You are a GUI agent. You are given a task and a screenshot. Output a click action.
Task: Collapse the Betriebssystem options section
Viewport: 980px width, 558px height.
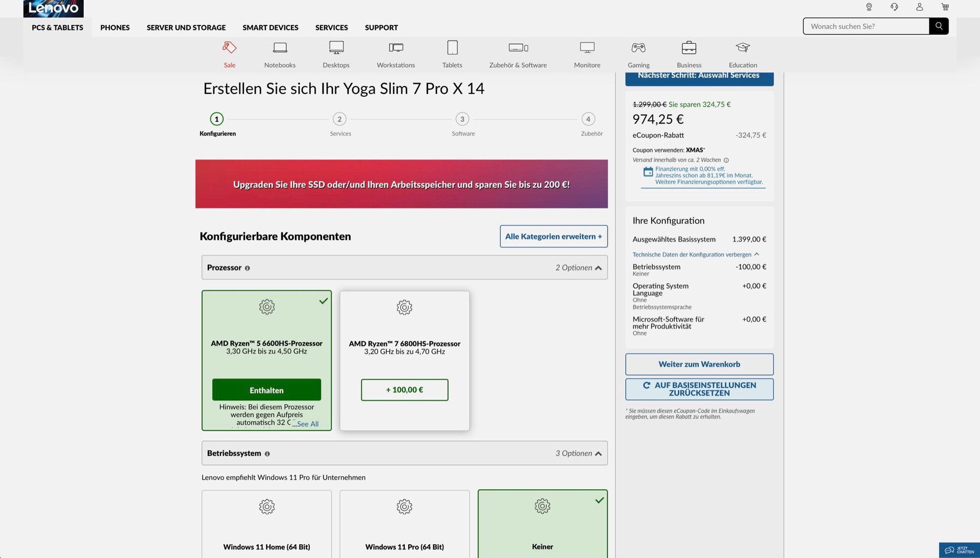598,453
